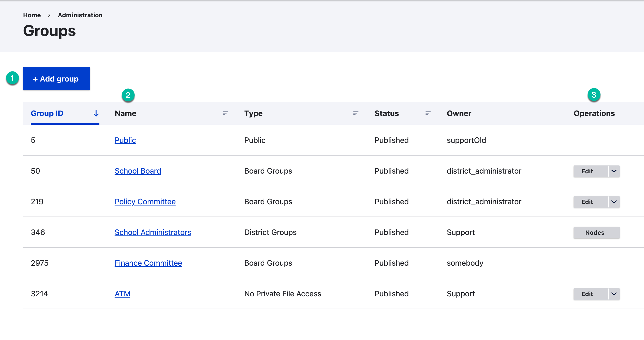The image size is (644, 340).
Task: Open the ATM group link
Action: click(122, 293)
